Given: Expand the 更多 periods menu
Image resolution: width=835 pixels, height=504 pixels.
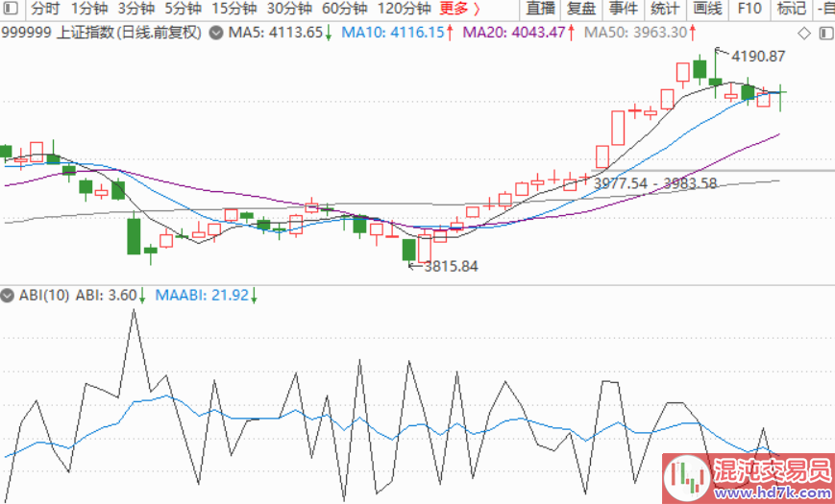Looking at the screenshot, I should [459, 10].
